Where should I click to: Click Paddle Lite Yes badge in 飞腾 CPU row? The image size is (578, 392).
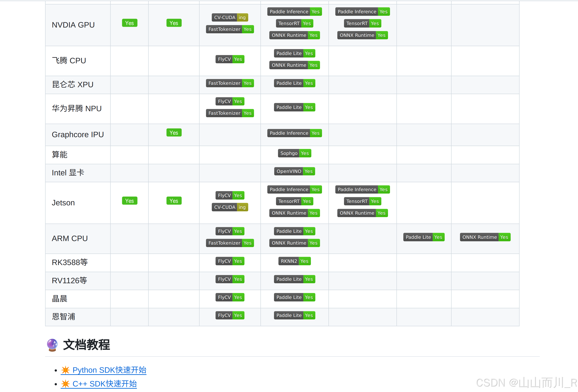coord(294,53)
